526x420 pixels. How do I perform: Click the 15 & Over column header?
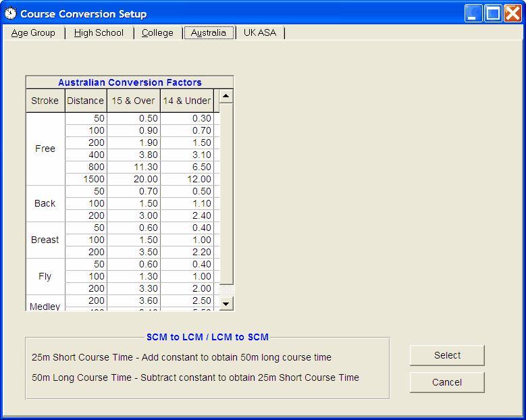[133, 101]
